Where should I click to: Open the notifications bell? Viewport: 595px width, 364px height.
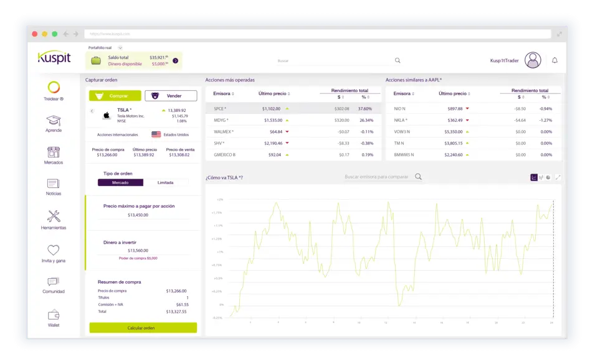[x=555, y=59]
